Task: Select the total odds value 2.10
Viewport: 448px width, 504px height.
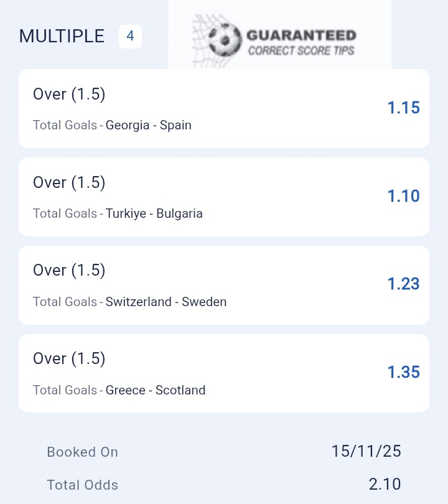Action: click(384, 484)
